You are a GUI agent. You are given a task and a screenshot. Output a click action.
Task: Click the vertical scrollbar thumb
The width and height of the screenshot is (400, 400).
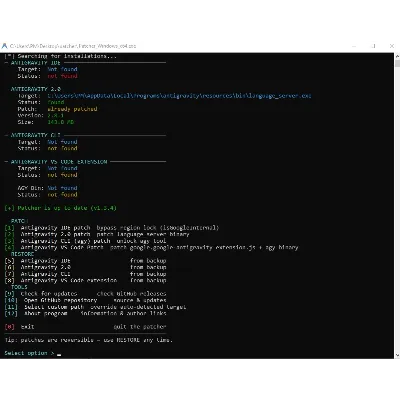pos(397,63)
